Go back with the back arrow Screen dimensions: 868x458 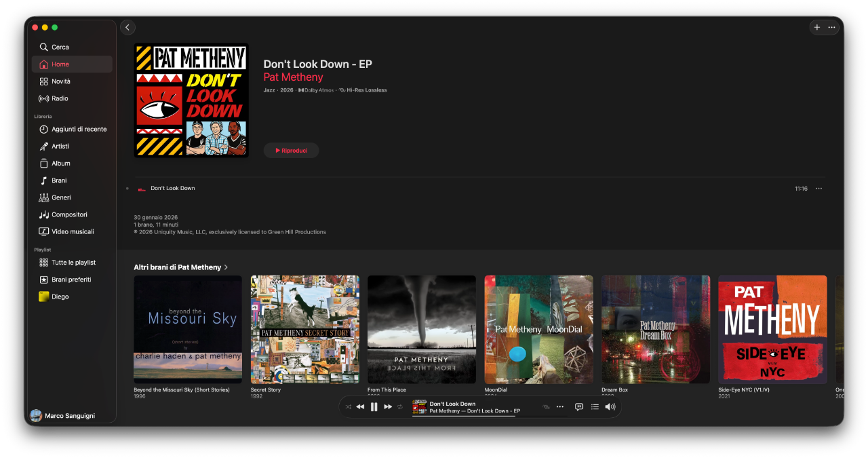coord(127,27)
